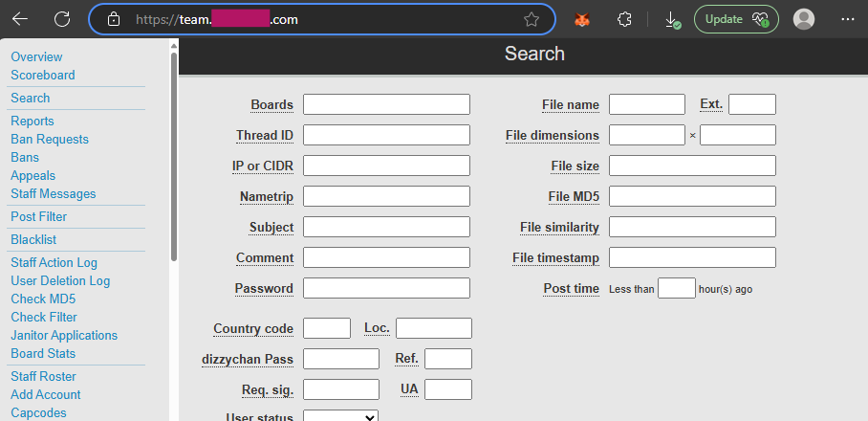
Task: Open the browser extensions puzzle icon
Action: (624, 19)
